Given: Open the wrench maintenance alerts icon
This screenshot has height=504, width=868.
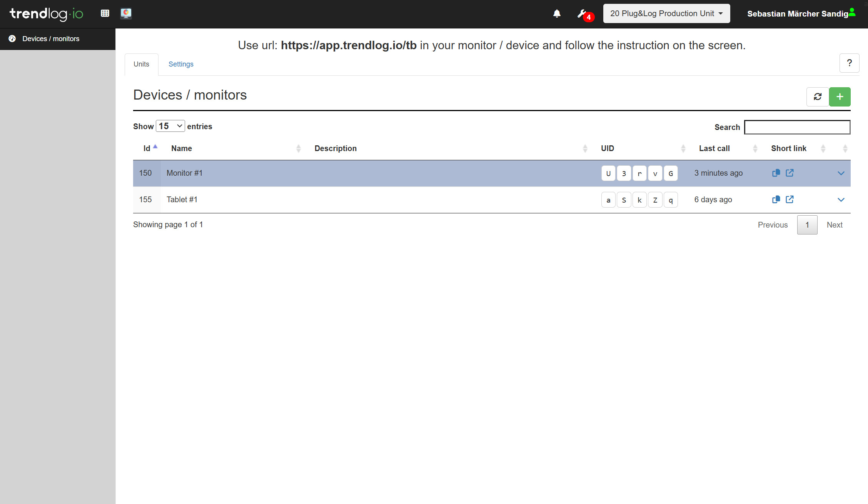Looking at the screenshot, I should (x=582, y=13).
